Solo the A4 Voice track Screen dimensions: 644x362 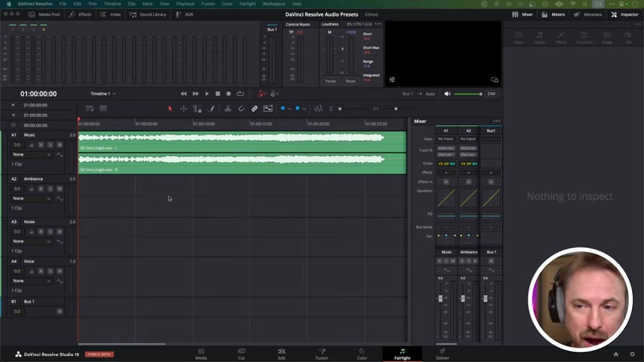pos(50,271)
